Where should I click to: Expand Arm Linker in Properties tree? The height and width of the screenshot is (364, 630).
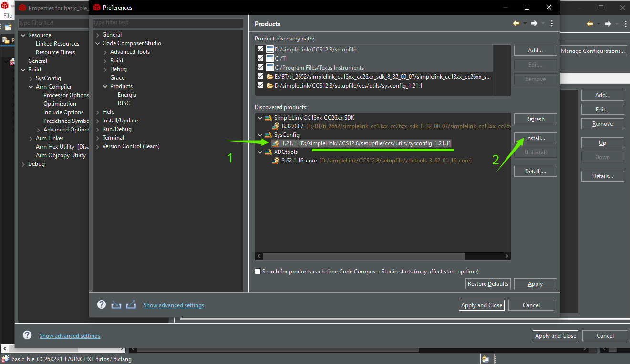click(31, 138)
